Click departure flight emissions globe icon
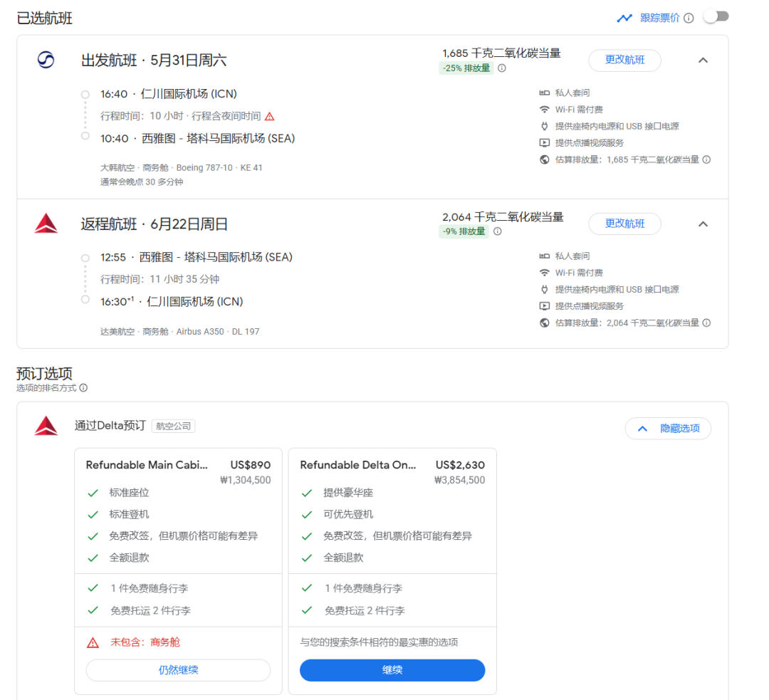Screen dimensions: 769x700 (x=545, y=160)
